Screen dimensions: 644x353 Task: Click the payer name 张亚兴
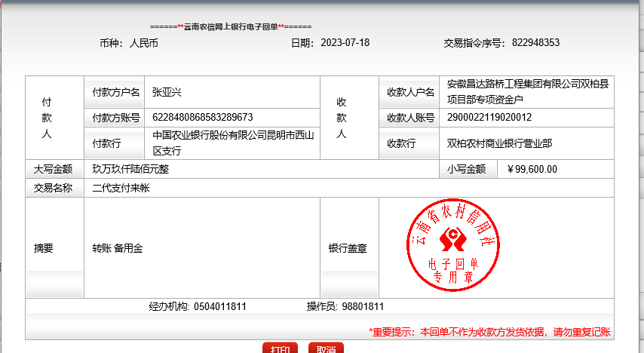[167, 92]
